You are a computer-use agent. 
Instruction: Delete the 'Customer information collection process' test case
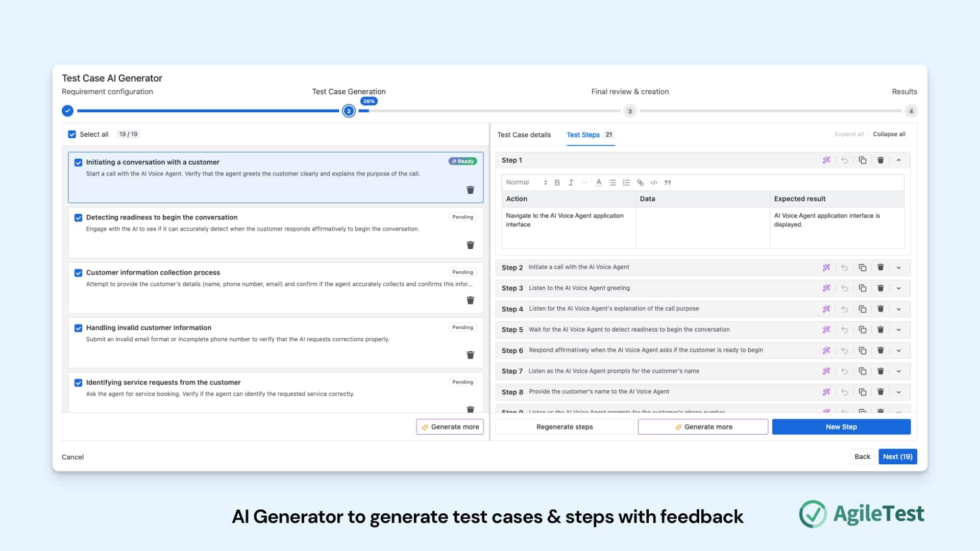click(x=471, y=300)
